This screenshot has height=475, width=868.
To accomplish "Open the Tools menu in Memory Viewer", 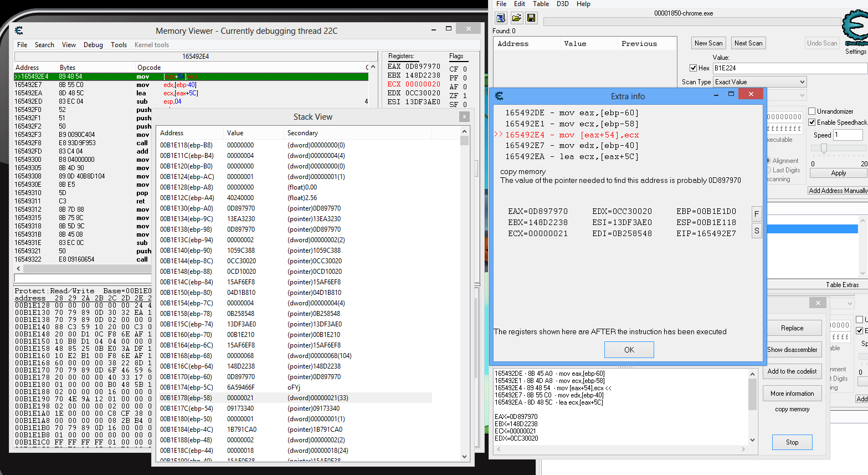I will 119,45.
